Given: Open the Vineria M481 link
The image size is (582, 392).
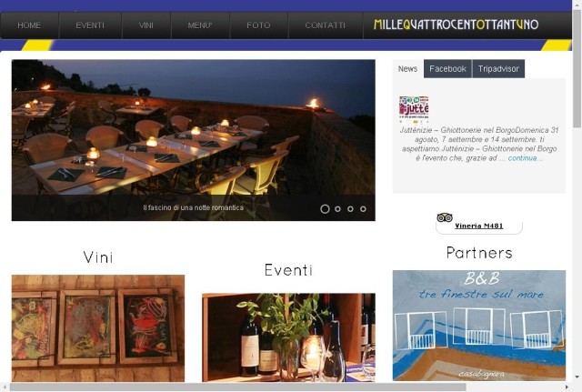Looking at the screenshot, I should tap(479, 226).
